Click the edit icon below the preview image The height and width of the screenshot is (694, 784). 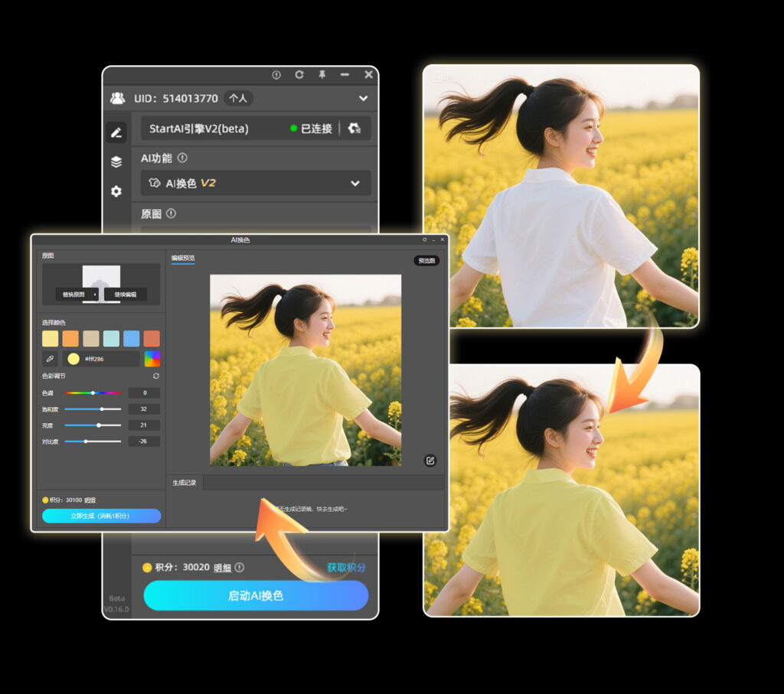[430, 460]
